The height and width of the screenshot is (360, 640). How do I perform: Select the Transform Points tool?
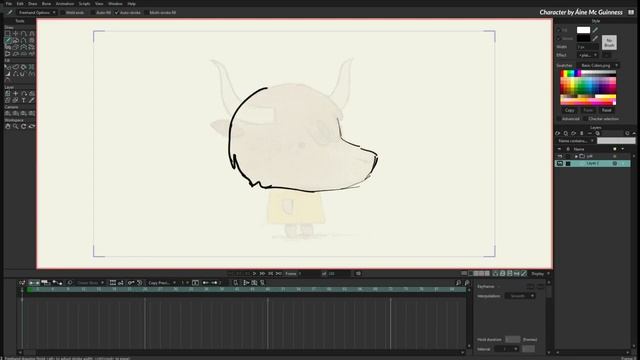16,34
